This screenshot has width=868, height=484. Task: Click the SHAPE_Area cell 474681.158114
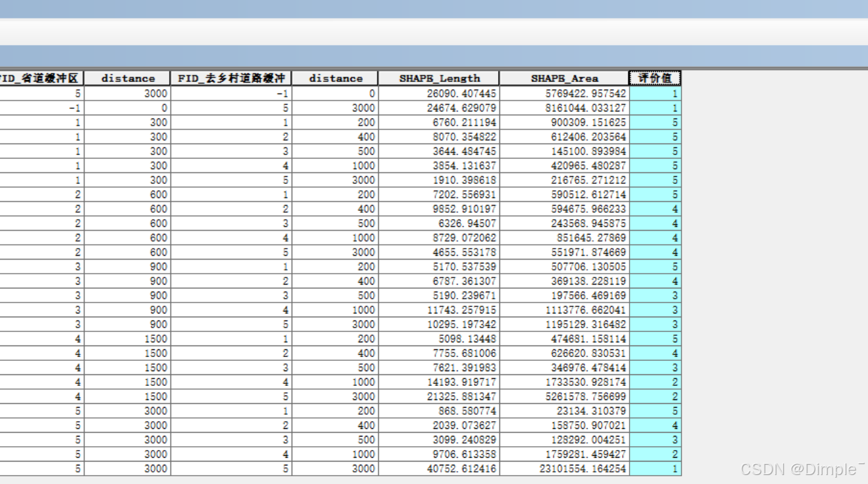pos(564,338)
